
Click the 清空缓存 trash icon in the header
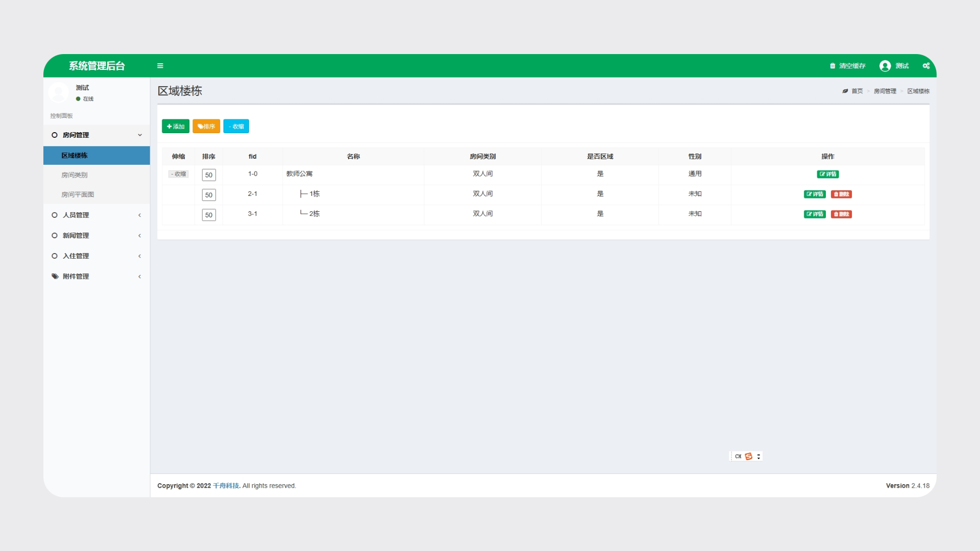[832, 66]
